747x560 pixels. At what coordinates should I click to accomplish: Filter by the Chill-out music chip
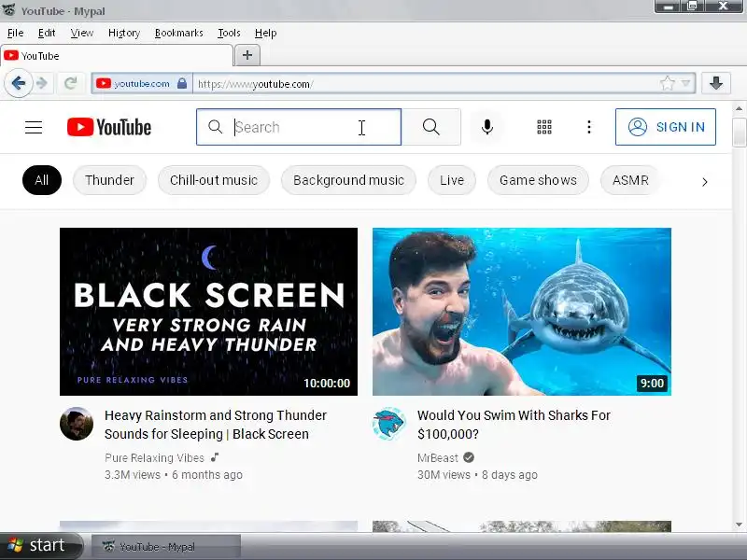click(x=214, y=180)
